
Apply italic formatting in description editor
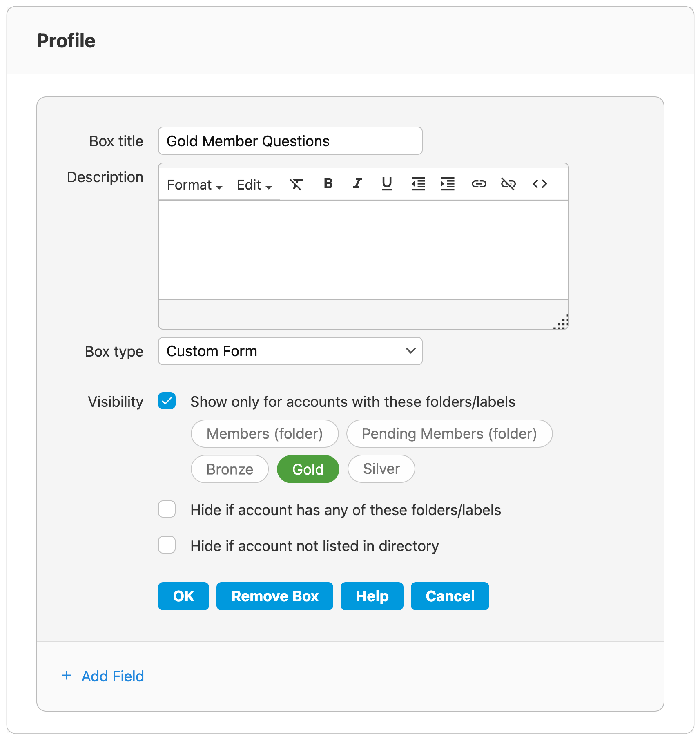[357, 184]
